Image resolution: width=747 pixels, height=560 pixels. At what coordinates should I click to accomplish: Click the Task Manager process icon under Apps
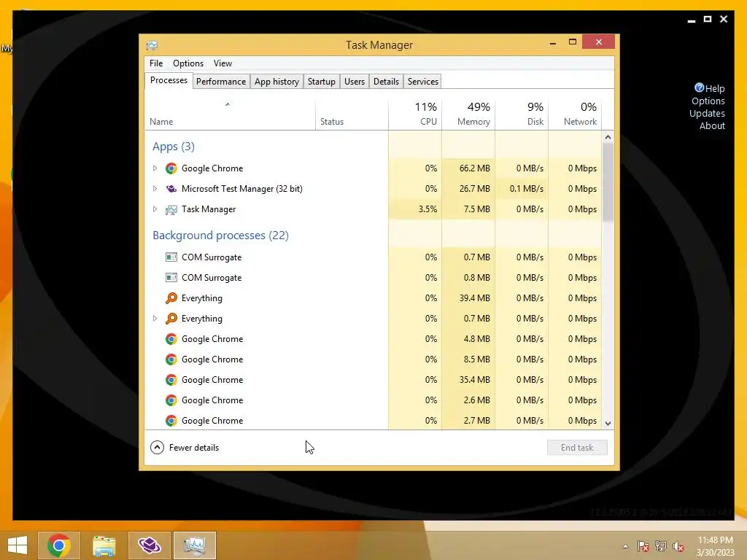tap(171, 209)
